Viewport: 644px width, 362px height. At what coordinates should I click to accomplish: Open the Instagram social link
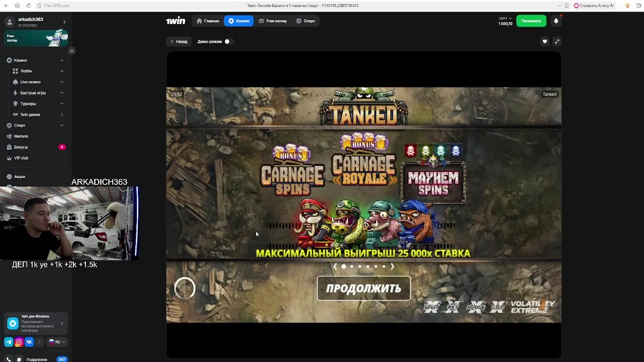tap(19, 342)
